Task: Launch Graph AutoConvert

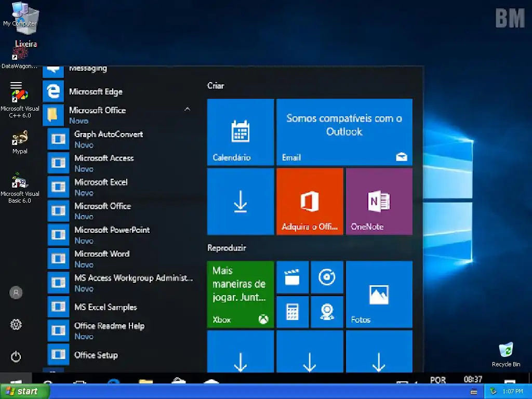Action: (x=122, y=139)
